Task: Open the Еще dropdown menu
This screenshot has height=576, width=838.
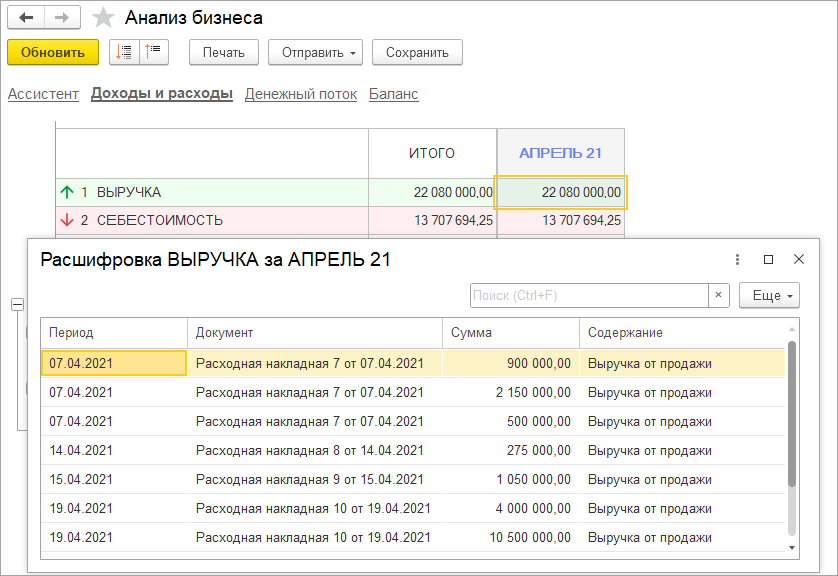Action: (x=769, y=295)
